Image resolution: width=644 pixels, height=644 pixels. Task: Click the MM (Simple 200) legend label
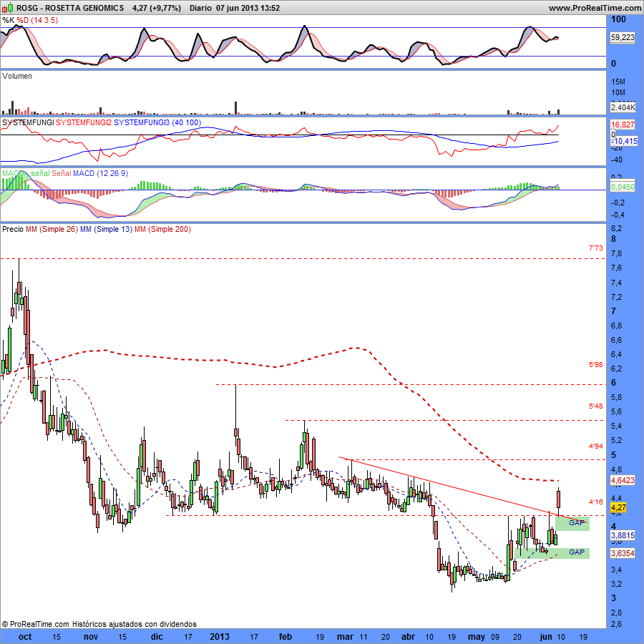(x=162, y=229)
